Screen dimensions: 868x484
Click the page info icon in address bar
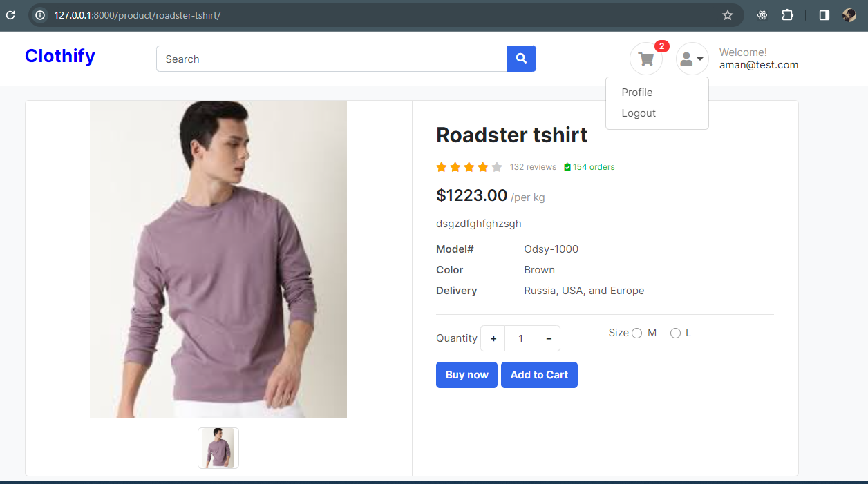pos(40,14)
